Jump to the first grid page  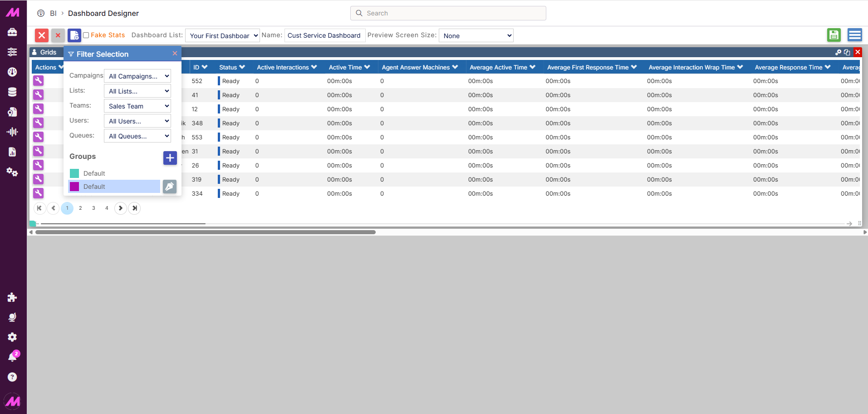point(39,208)
